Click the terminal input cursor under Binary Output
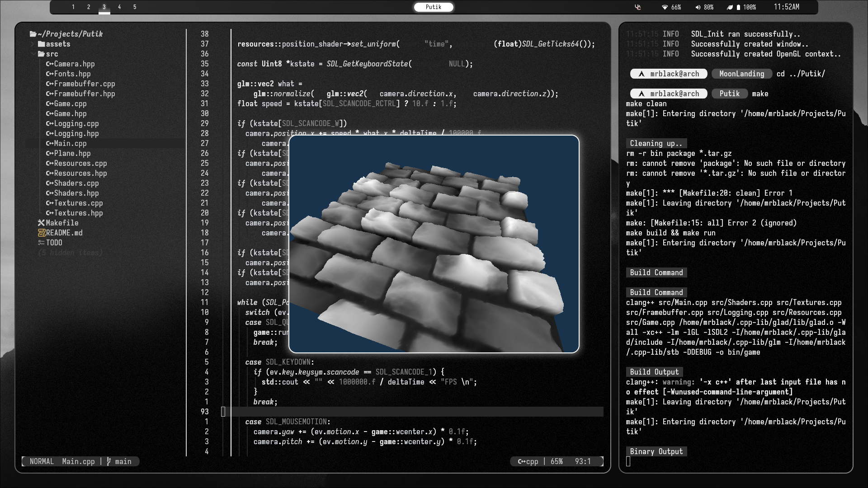Screen dimensions: 868x488 pos(628,461)
